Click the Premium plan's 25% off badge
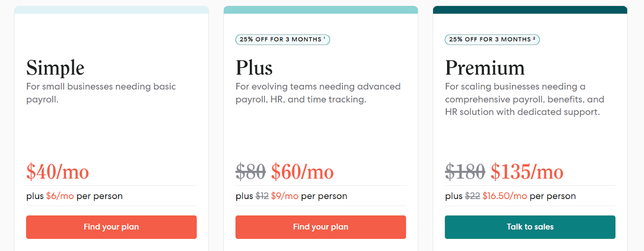Screen dimensions: 644x251 coord(492,39)
